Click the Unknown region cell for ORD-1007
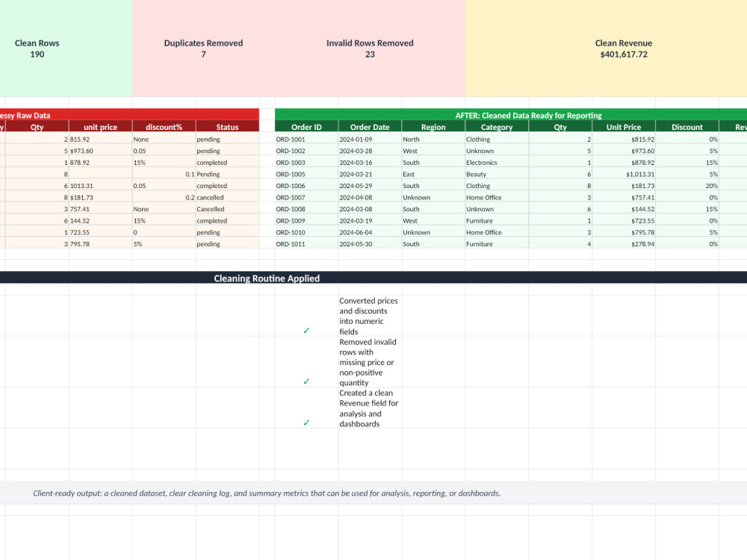Image resolution: width=747 pixels, height=560 pixels. pos(433,197)
